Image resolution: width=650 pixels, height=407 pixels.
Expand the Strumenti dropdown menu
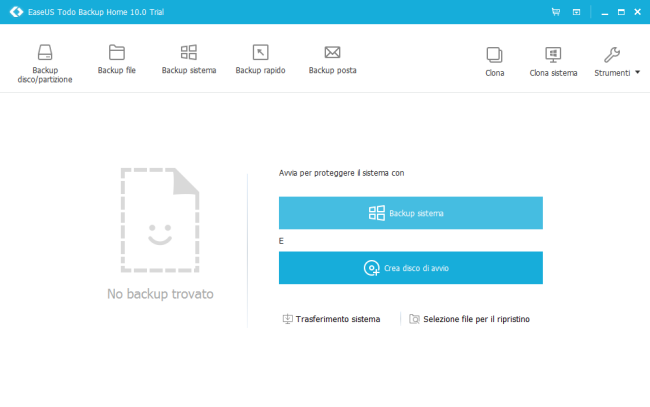click(637, 73)
